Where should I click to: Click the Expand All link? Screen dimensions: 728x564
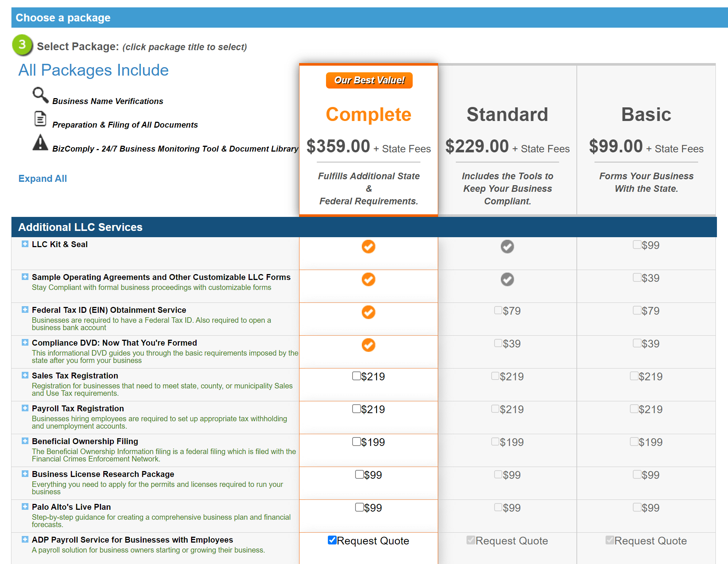(x=43, y=179)
